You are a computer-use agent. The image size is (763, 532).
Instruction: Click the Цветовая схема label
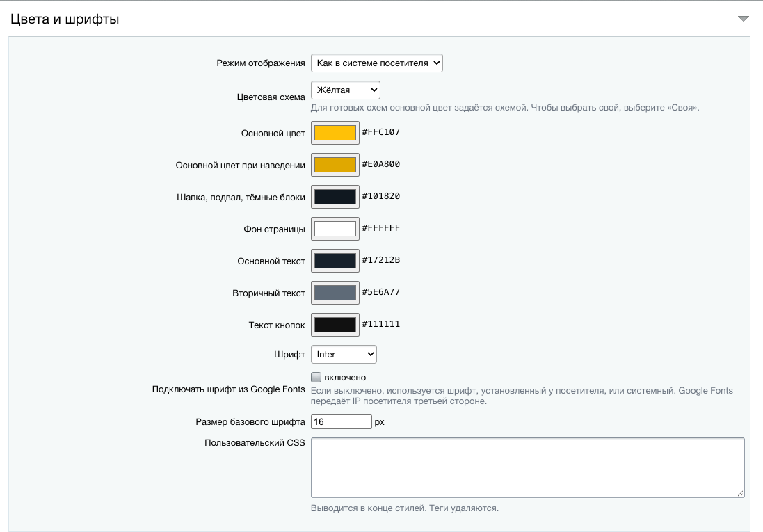[x=271, y=97]
